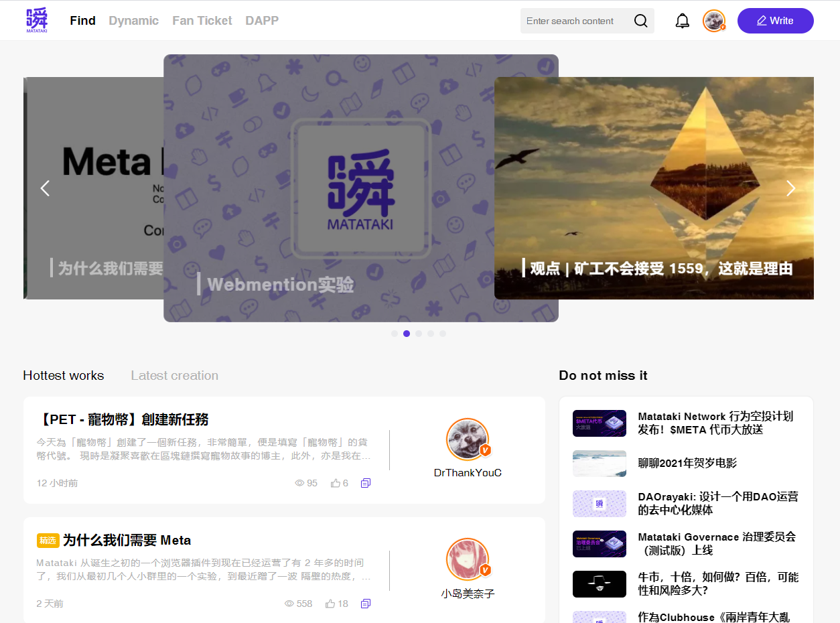Open 牛市，十倍，如何做 article
This screenshot has width=840, height=623.
click(718, 583)
